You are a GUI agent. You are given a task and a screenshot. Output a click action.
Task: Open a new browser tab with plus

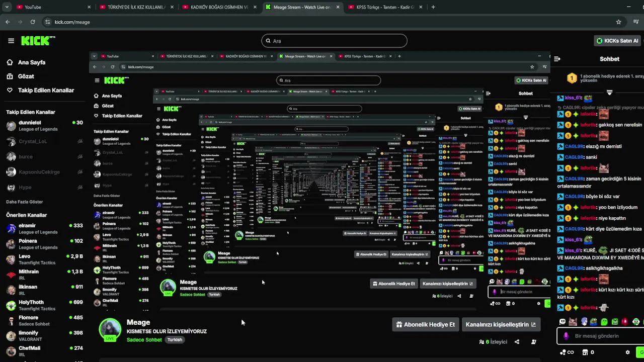click(433, 7)
